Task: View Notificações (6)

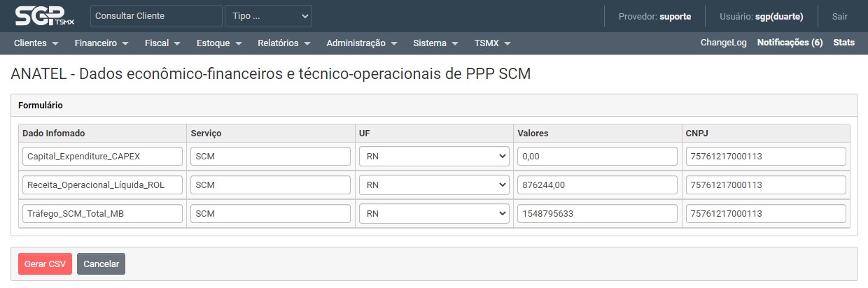Action: [790, 43]
